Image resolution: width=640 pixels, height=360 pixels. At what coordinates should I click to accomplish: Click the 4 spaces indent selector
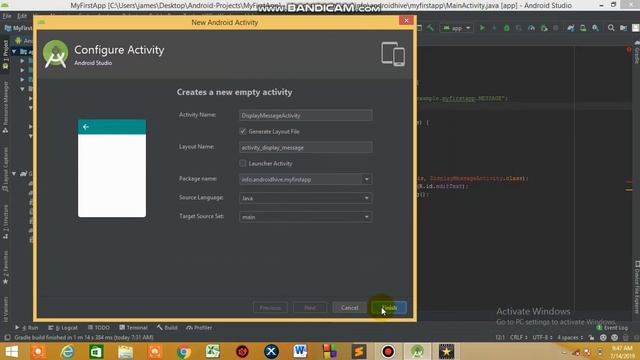[x=570, y=337]
